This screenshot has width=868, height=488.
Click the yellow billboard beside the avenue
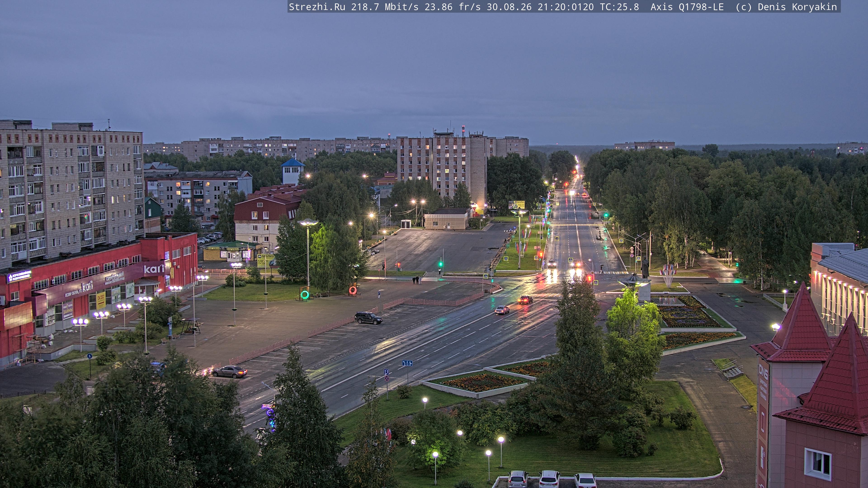516,204
